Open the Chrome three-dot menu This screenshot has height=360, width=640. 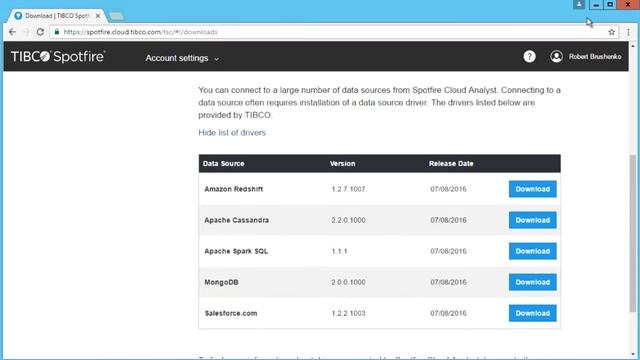[x=628, y=32]
